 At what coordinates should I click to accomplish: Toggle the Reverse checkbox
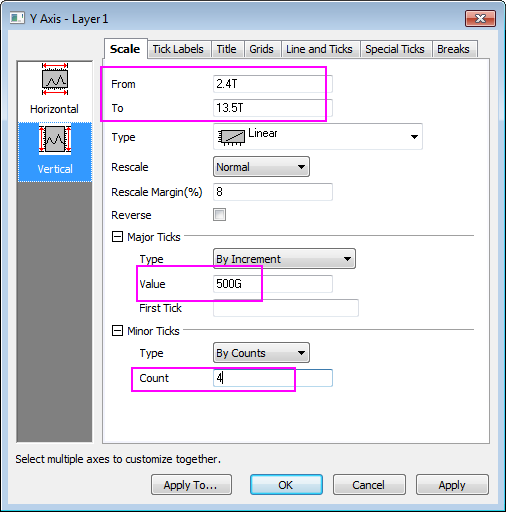click(219, 215)
